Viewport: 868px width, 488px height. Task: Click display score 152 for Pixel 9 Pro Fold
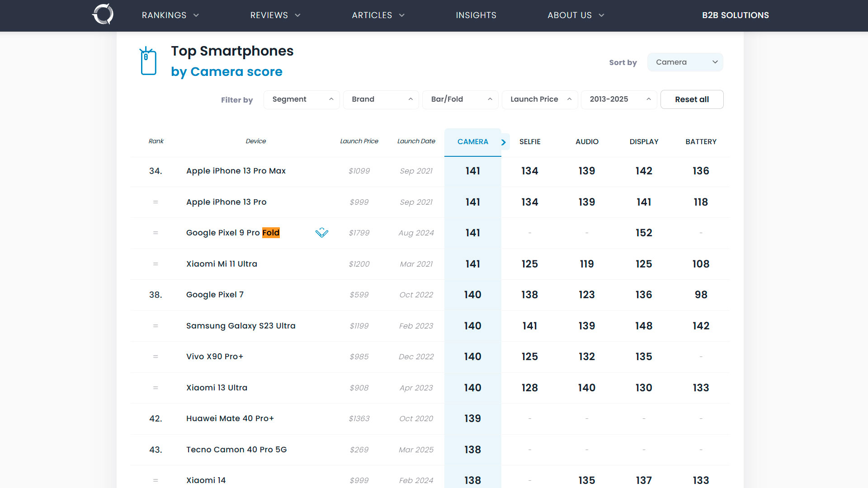[x=644, y=233]
